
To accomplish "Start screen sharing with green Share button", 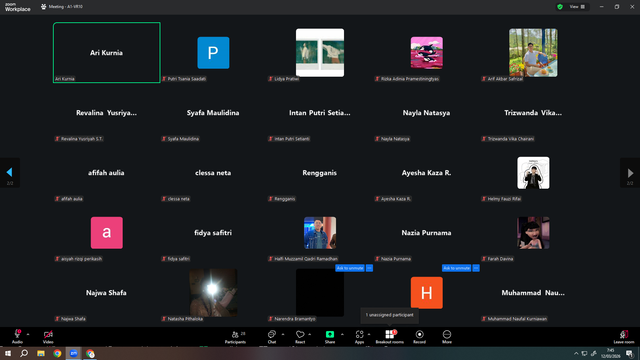I will (x=330, y=337).
